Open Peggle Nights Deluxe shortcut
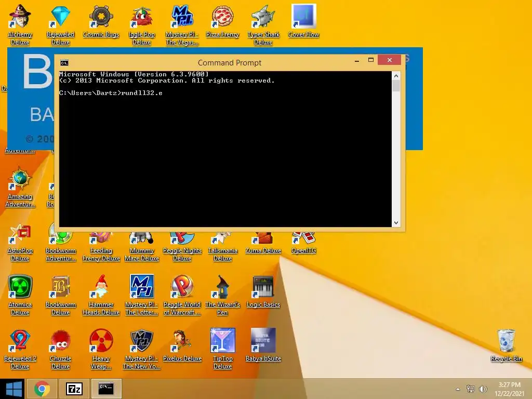 (x=182, y=247)
